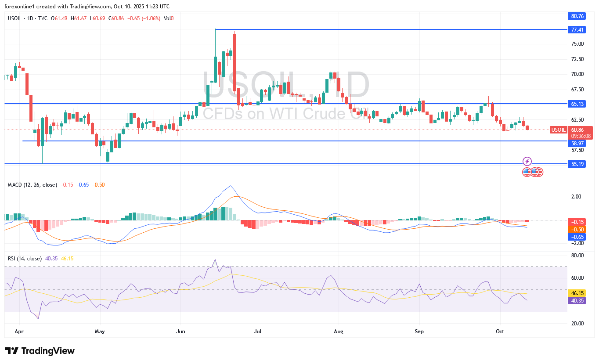599x364 pixels.
Task: Select the 80.76 price label at top
Action: pyautogui.click(x=577, y=16)
